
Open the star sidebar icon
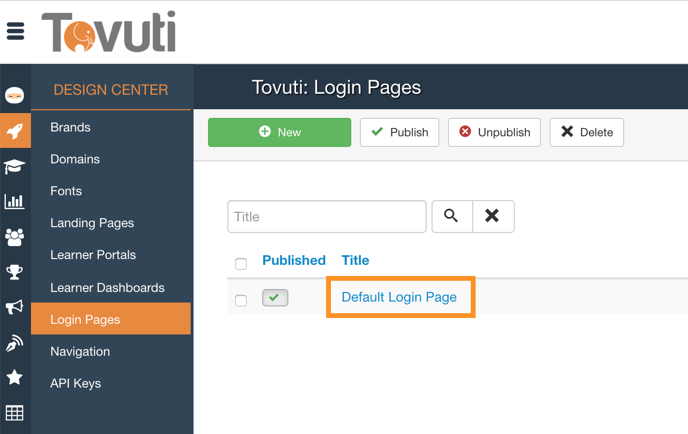pyautogui.click(x=14, y=377)
